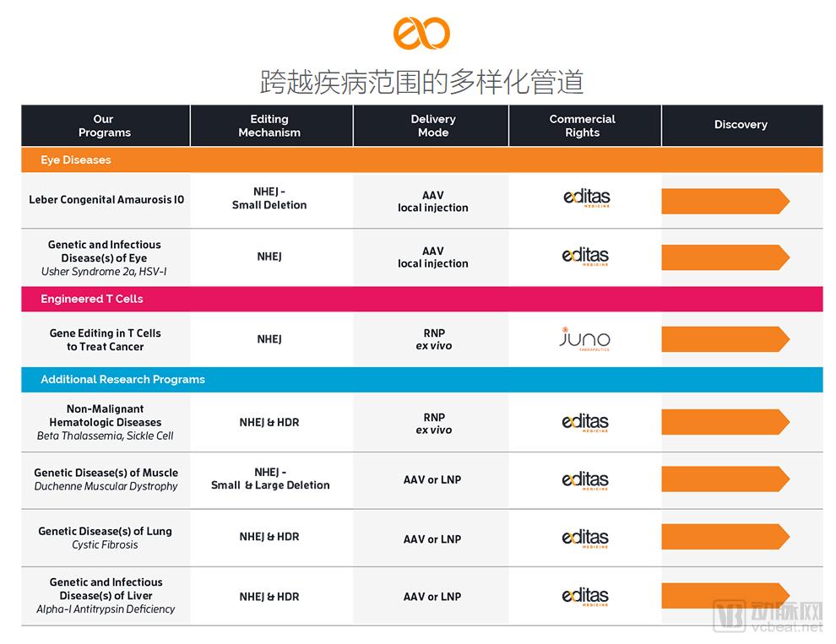Click the Discovery column header
The image size is (836, 644).
(741, 125)
